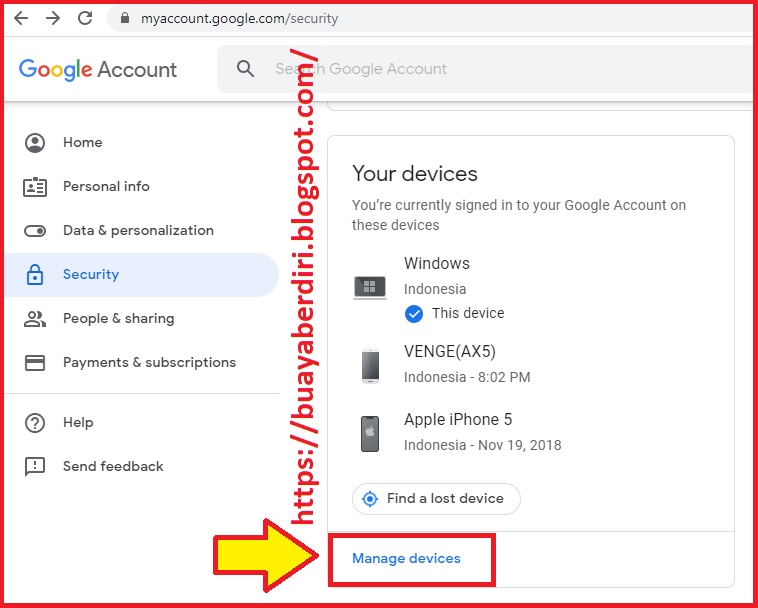Click the Apple iPhone 5 icon
The width and height of the screenshot is (758, 608).
[370, 434]
